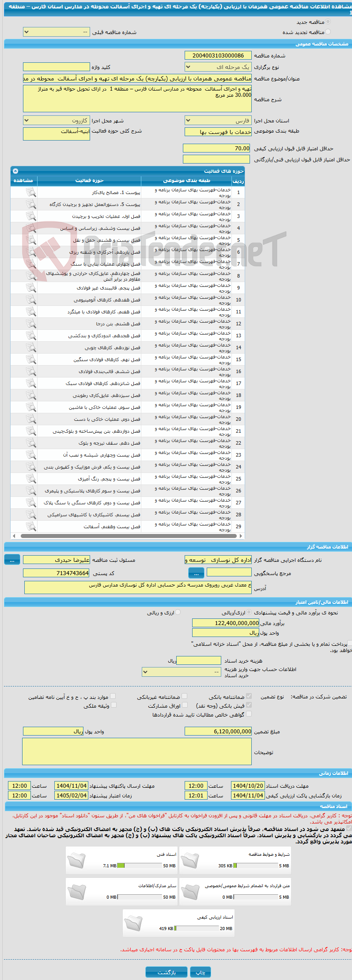Screen dimensions: 352x980
Task: Click حداقل امتیاز ارزیابی کیفی field
Action: [217, 148]
